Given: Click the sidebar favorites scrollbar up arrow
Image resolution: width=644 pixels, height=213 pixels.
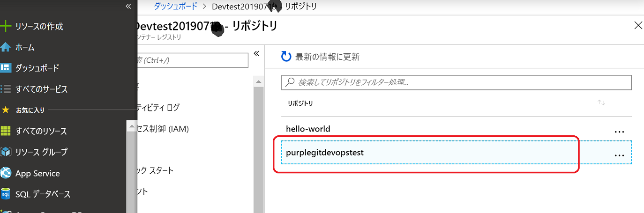Looking at the screenshot, I should tap(132, 126).
